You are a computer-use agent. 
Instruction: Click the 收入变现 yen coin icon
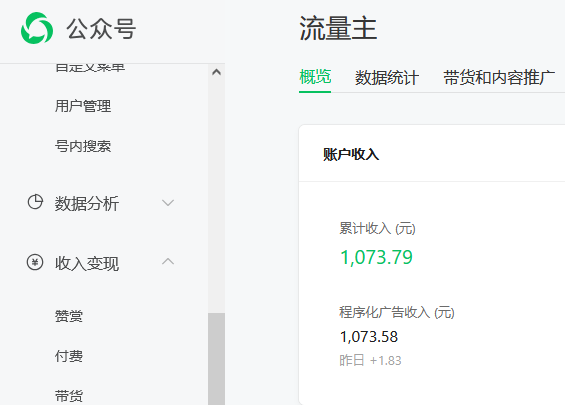point(35,262)
